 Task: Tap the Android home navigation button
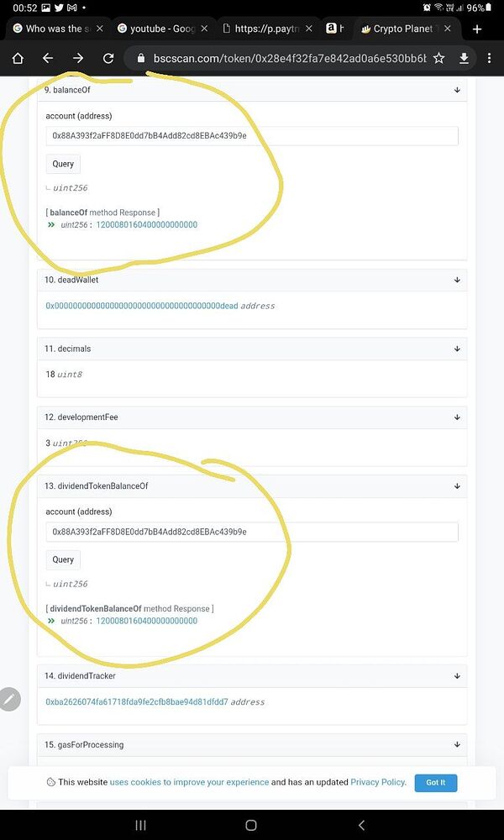point(251,825)
